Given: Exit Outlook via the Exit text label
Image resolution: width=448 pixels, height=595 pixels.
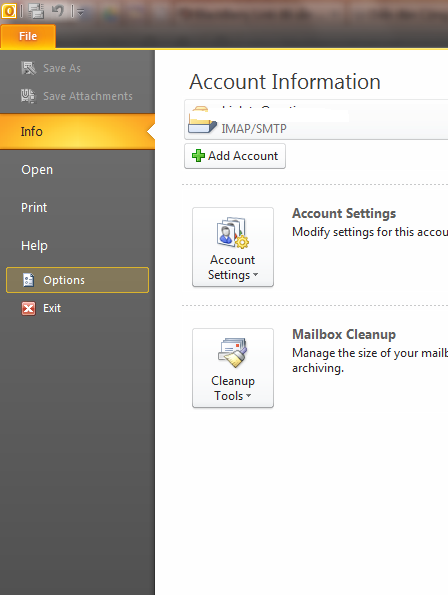Looking at the screenshot, I should 52,308.
